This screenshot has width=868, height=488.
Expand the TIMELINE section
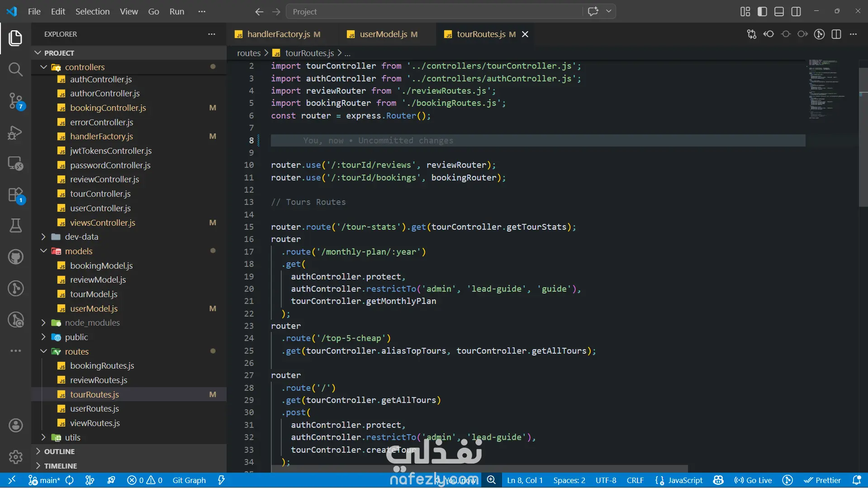(129, 466)
